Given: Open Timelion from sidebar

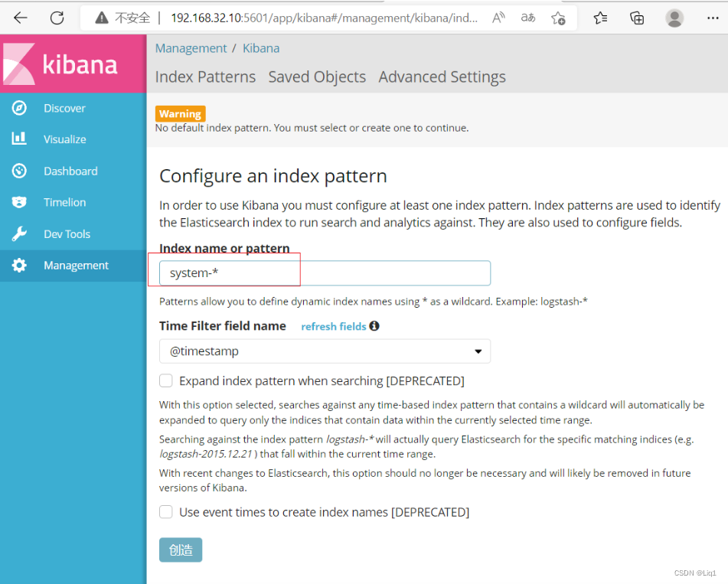Looking at the screenshot, I should click(x=73, y=202).
